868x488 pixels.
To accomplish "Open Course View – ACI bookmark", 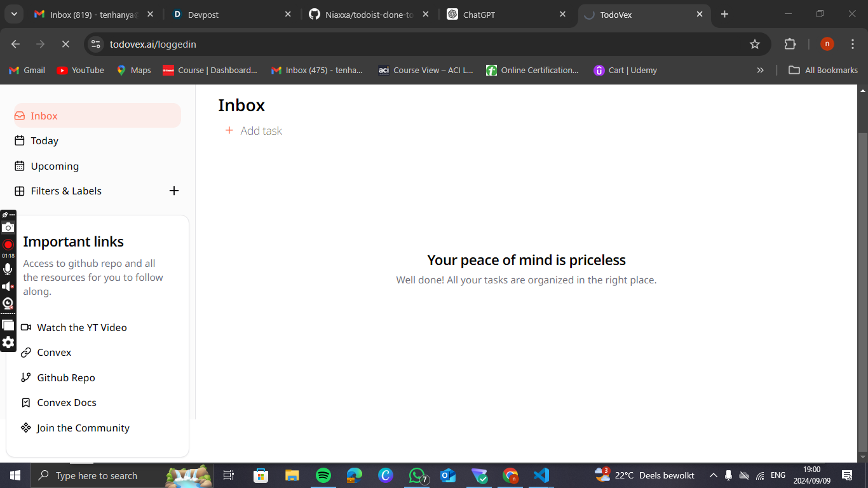I will [426, 70].
